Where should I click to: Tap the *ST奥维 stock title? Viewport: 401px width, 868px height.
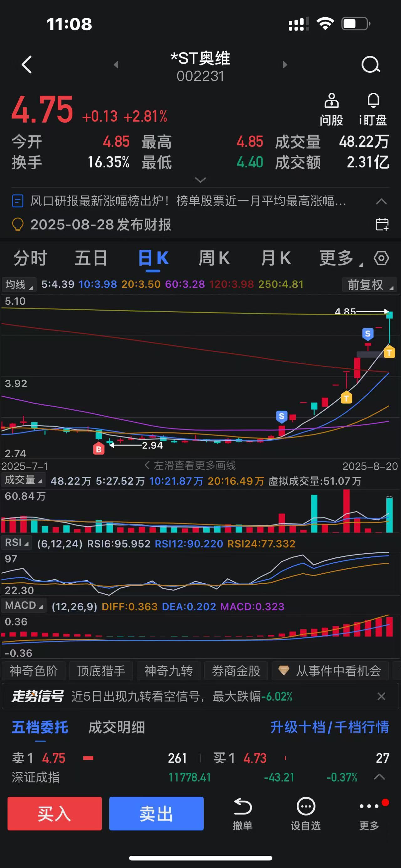click(200, 58)
